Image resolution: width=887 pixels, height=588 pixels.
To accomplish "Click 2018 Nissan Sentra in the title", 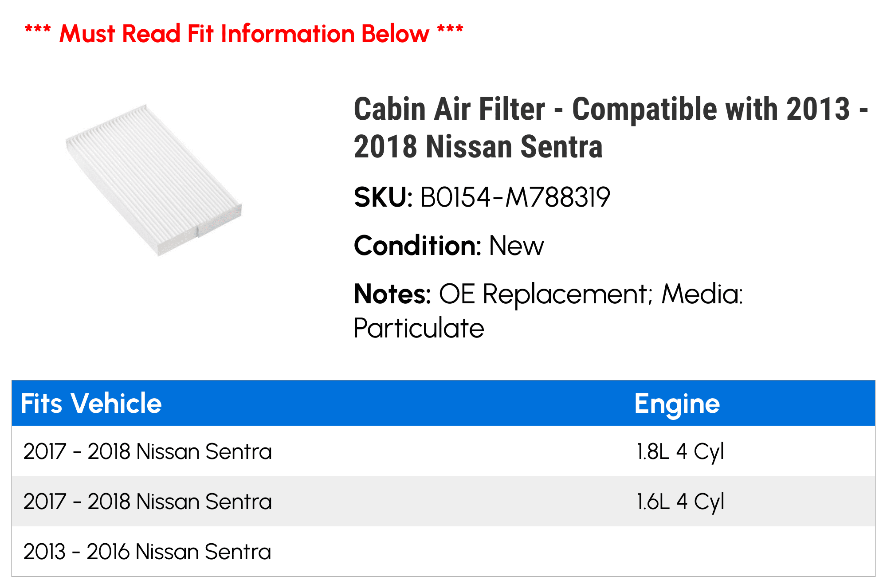I will coord(478,147).
